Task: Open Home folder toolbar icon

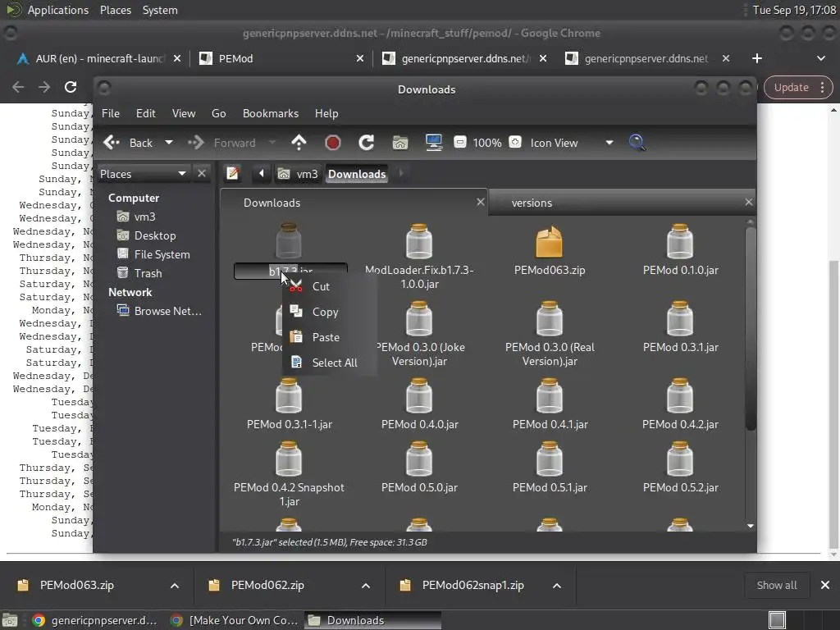Action: pos(400,143)
